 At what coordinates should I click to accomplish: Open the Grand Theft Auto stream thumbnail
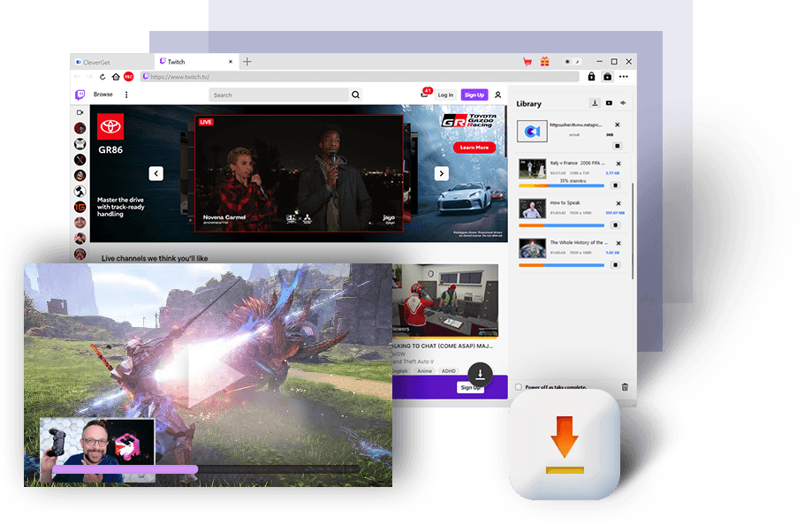(445, 301)
